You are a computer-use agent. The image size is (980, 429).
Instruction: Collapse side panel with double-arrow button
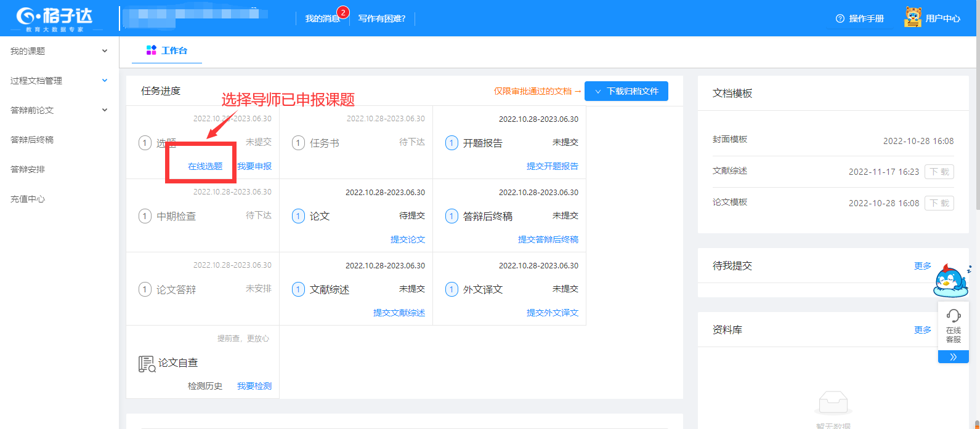tap(953, 357)
